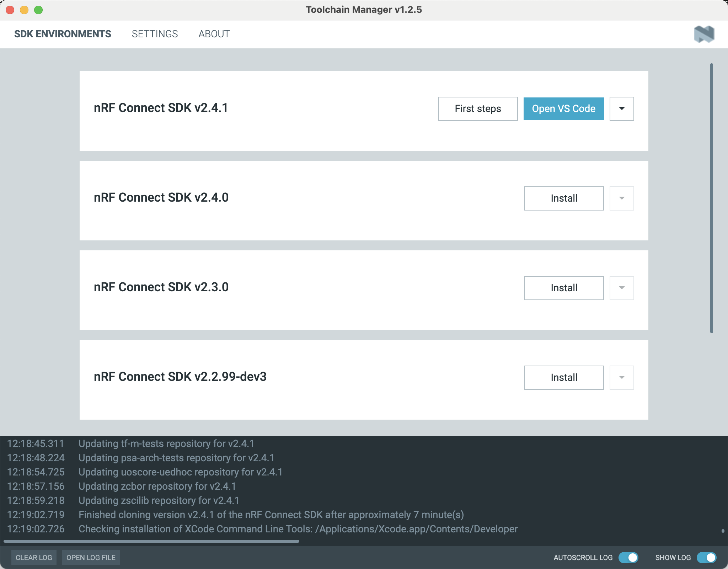Expand the dropdown arrow for SDK v2.2.99-dev3
Image resolution: width=728 pixels, height=569 pixels.
(622, 378)
